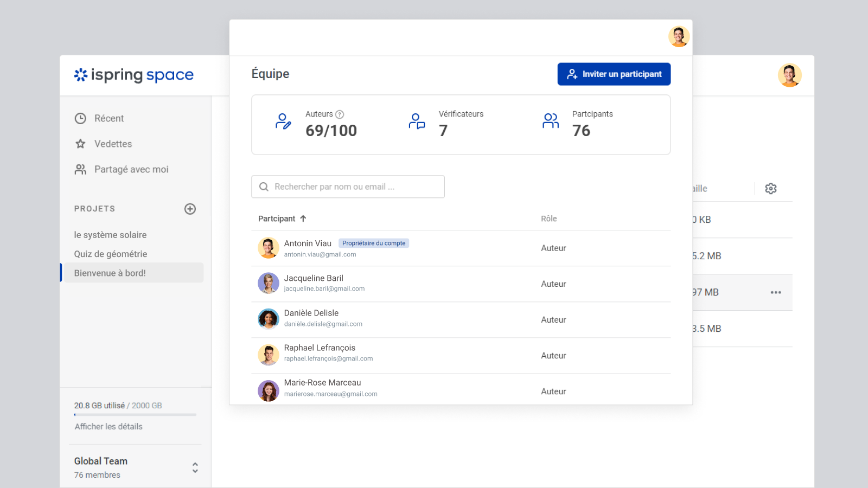Image resolution: width=868 pixels, height=488 pixels.
Task: Open the three-dots menu on 97 MB row
Action: [x=776, y=292]
